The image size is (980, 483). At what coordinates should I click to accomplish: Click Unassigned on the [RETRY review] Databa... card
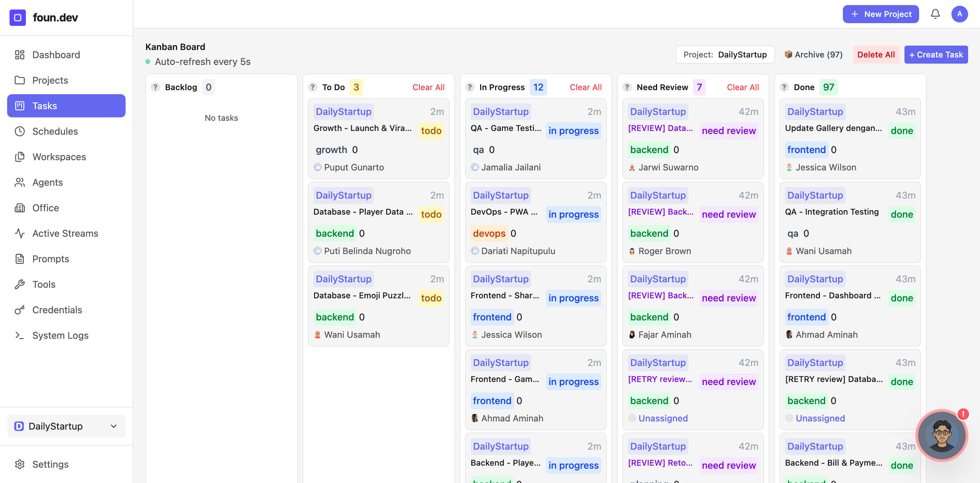click(x=820, y=418)
